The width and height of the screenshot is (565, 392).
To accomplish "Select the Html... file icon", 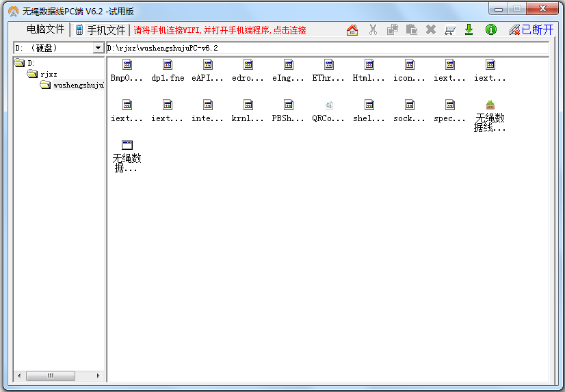I will pyautogui.click(x=369, y=70).
